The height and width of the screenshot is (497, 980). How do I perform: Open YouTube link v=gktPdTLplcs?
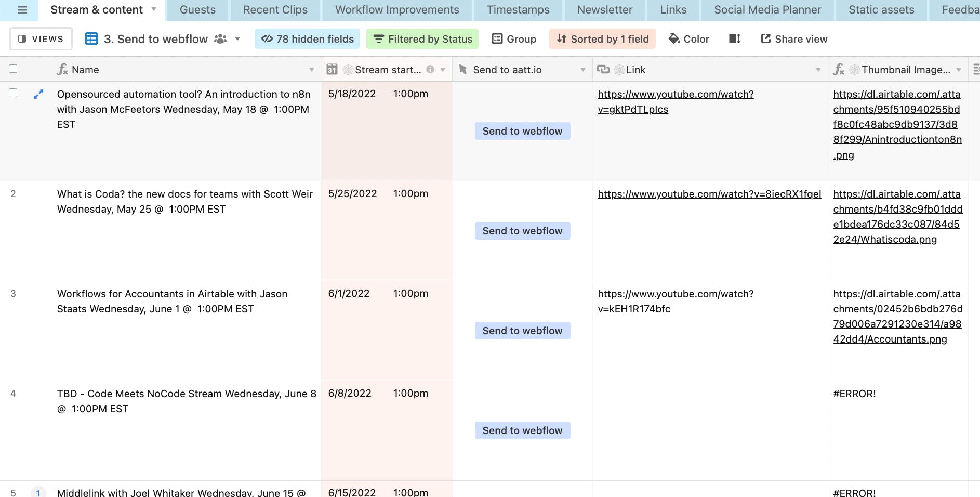coord(676,102)
